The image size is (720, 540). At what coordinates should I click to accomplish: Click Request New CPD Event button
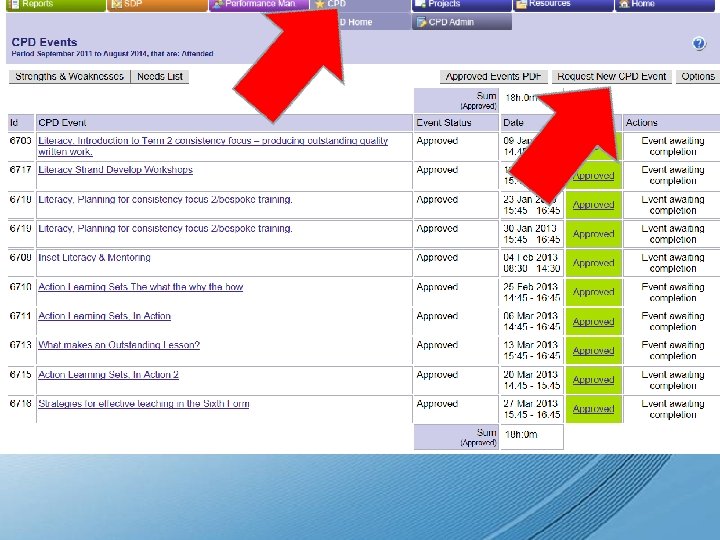point(612,76)
